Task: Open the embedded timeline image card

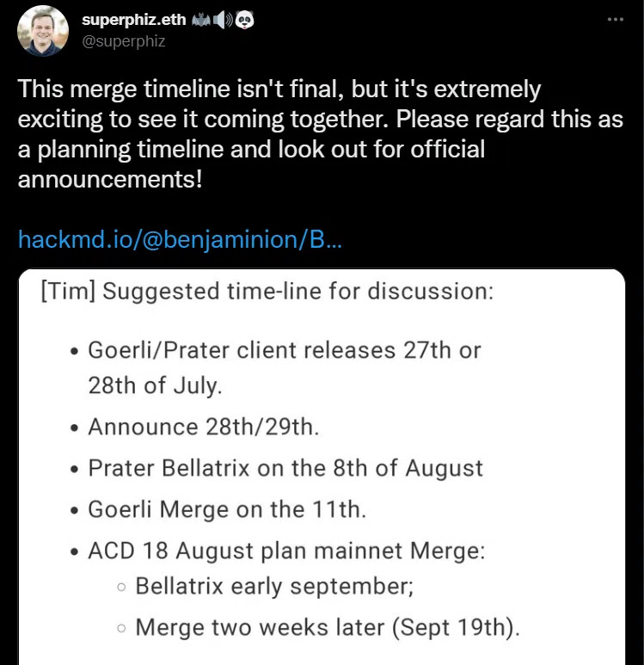Action: (x=322, y=467)
